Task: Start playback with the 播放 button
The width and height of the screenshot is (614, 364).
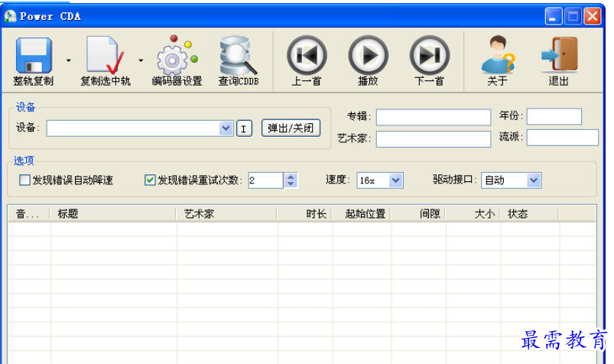Action: click(x=368, y=55)
